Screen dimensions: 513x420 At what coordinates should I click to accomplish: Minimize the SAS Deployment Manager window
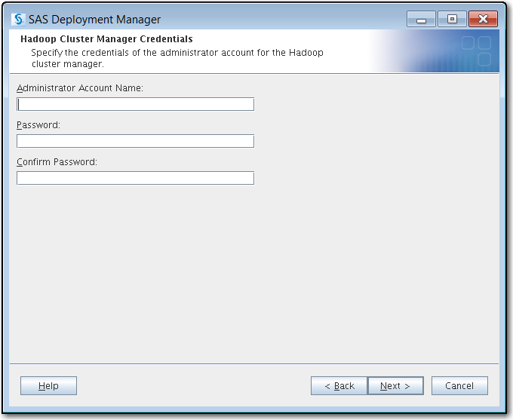tap(421, 19)
